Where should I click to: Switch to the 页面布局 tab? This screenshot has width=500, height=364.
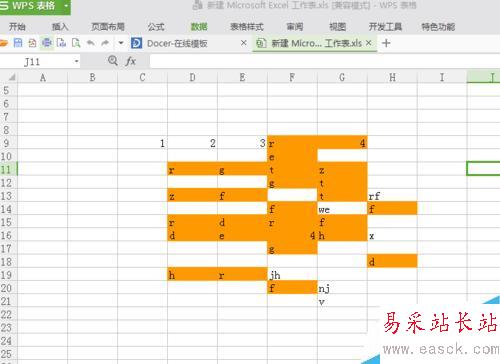coord(108,27)
